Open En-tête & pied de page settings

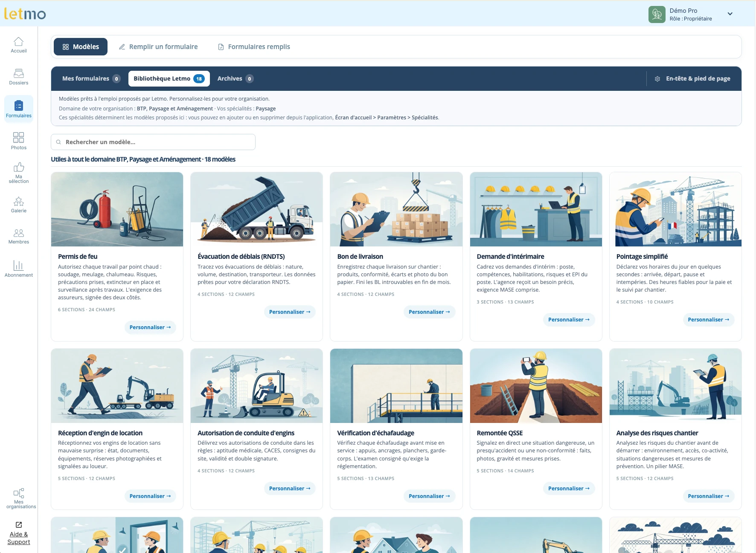[694, 79]
